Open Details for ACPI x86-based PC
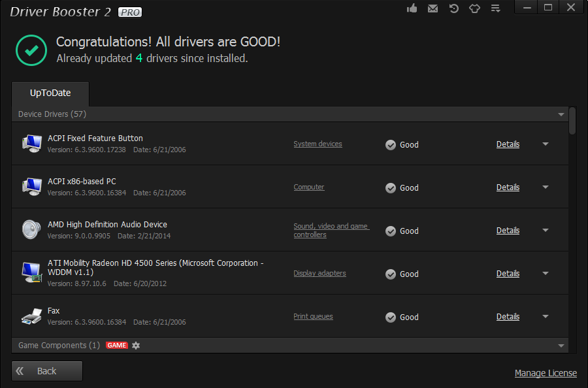This screenshot has width=588, height=388. click(508, 187)
